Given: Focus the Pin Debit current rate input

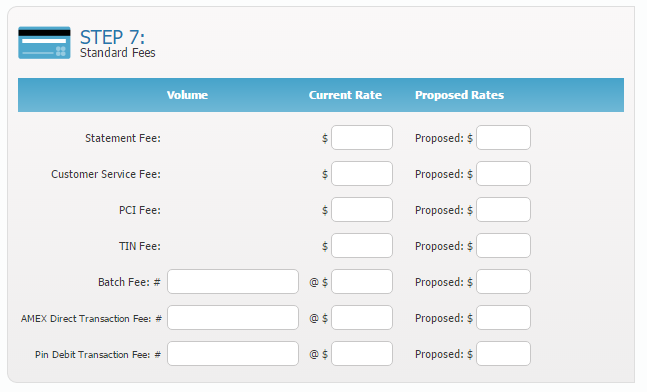Looking at the screenshot, I should pos(362,354).
